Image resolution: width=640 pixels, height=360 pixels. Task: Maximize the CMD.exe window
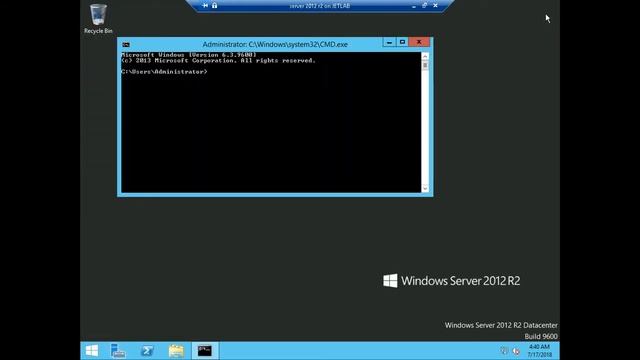[x=402, y=42]
